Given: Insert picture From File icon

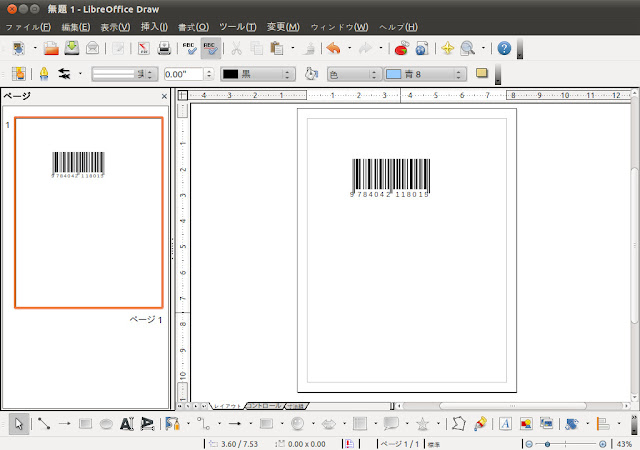Looking at the screenshot, I should (526, 424).
